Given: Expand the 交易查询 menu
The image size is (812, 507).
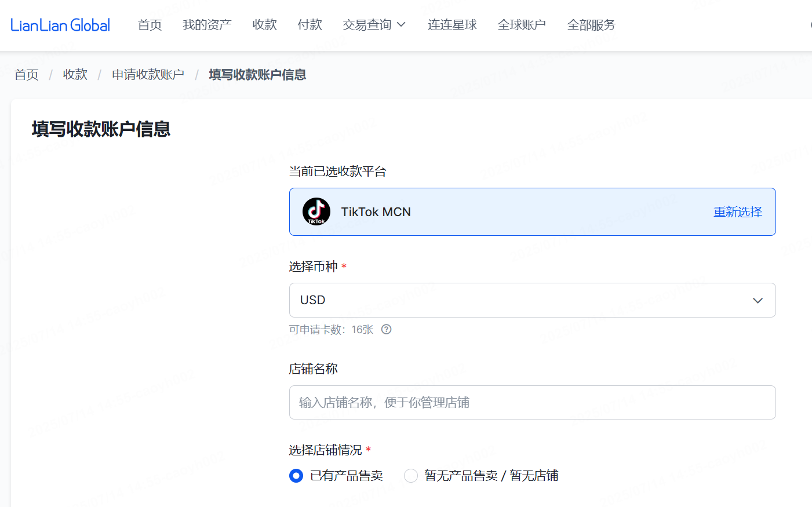Looking at the screenshot, I should (374, 25).
